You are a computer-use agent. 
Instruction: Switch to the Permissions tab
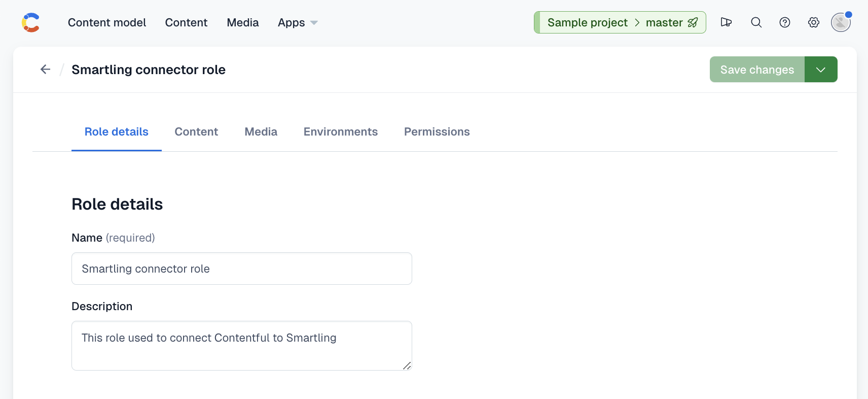pyautogui.click(x=437, y=132)
